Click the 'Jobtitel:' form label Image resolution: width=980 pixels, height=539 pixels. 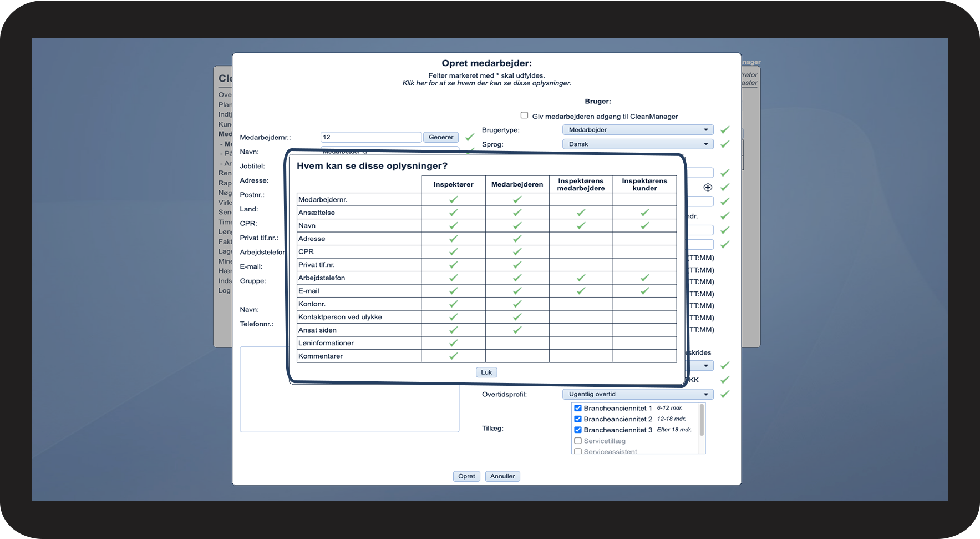point(252,166)
